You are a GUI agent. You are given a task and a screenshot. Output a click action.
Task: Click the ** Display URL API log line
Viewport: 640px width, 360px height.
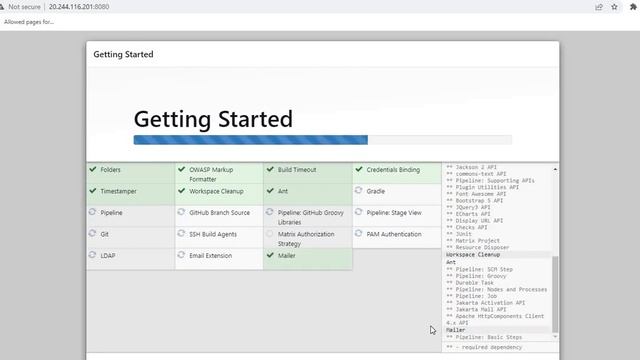click(474, 221)
